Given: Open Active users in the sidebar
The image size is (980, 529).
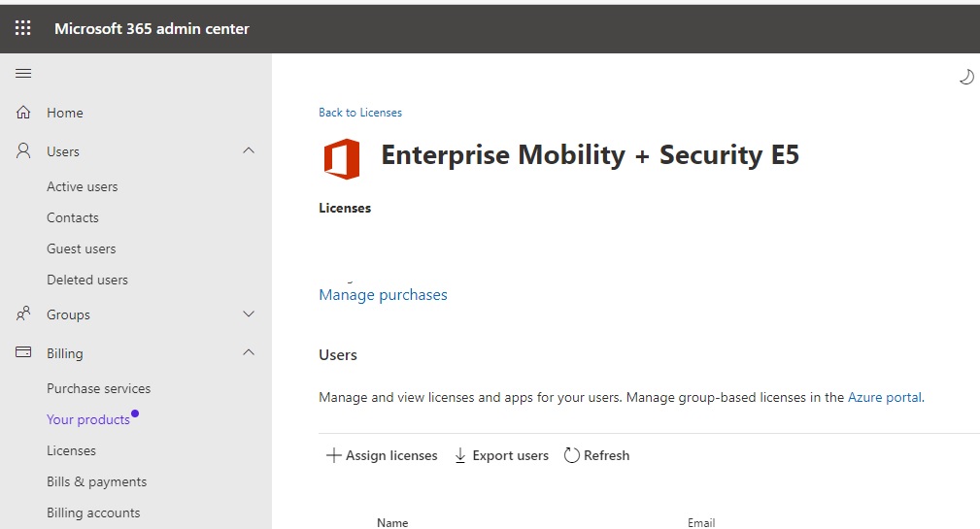Looking at the screenshot, I should coord(83,186).
